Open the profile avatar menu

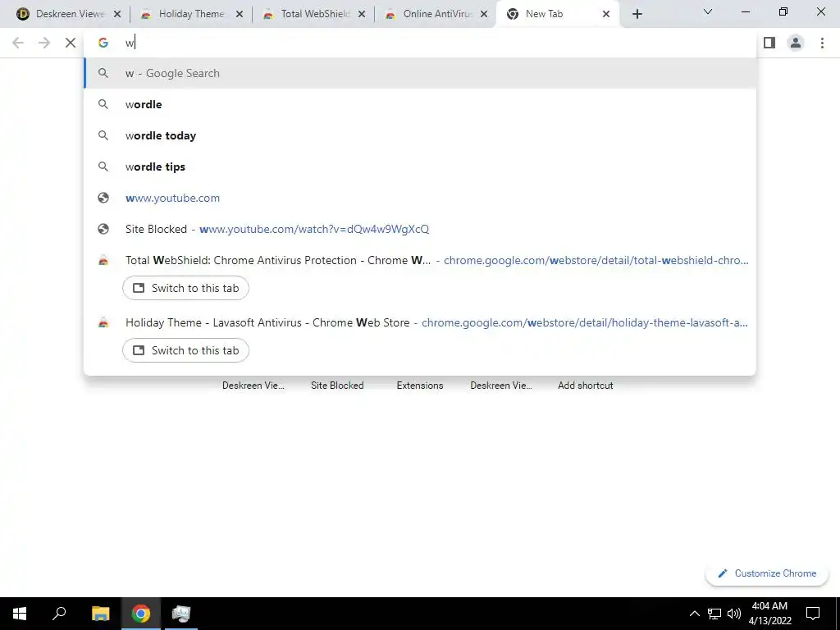pyautogui.click(x=796, y=43)
